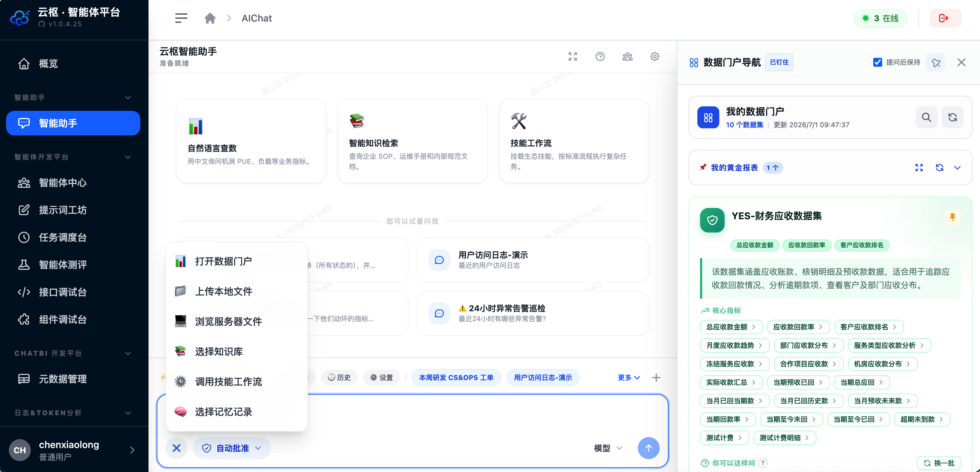Open the 自然语言查数 feature card
980x472 pixels.
[x=251, y=141]
